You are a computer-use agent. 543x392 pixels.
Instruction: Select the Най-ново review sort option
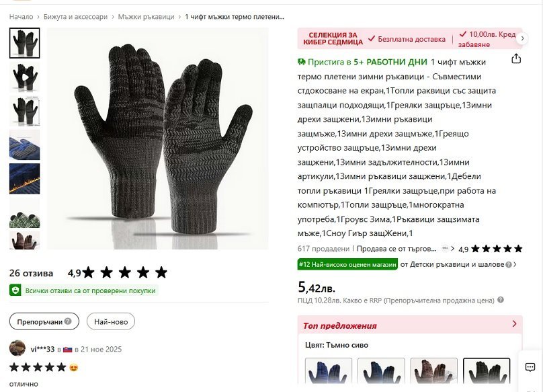[111, 321]
